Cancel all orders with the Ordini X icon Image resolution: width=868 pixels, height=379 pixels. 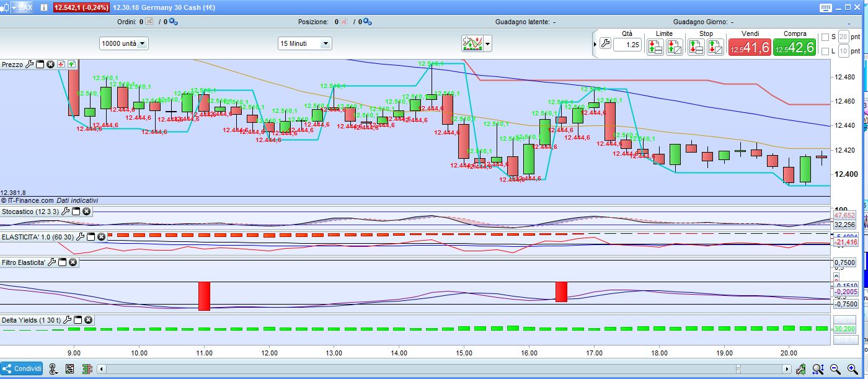(149, 22)
